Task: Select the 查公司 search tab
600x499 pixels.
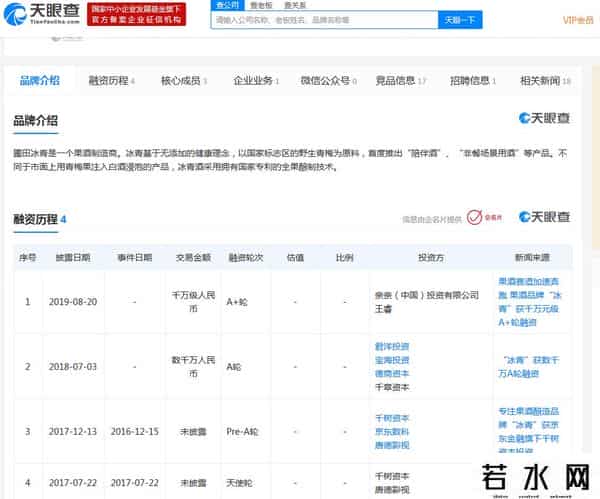Action: [x=227, y=5]
